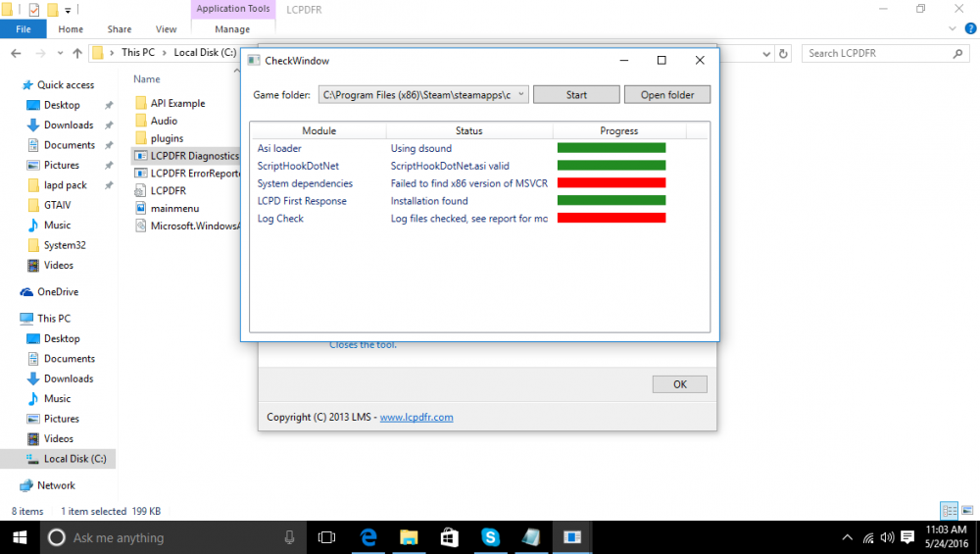Image resolution: width=980 pixels, height=554 pixels.
Task: Click the Application Tools tab header
Action: pos(233,9)
